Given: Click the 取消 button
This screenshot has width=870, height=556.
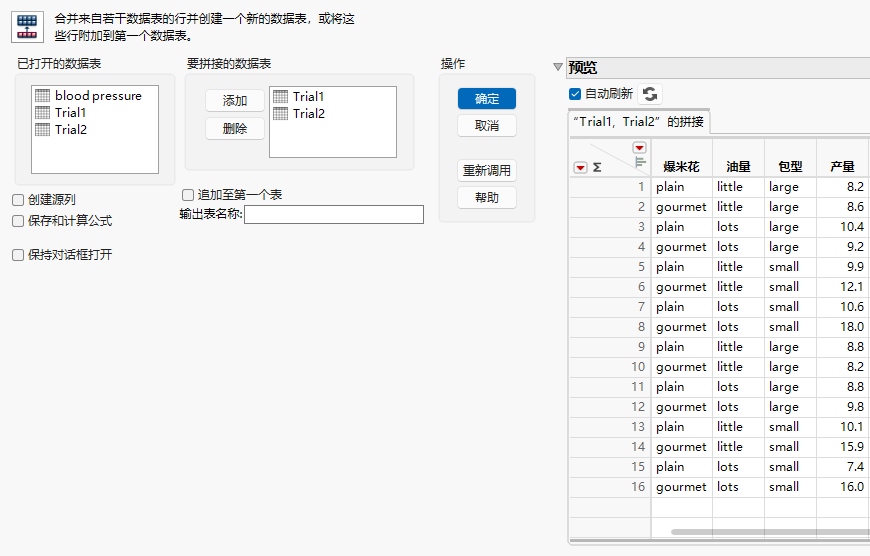Looking at the screenshot, I should tap(487, 126).
